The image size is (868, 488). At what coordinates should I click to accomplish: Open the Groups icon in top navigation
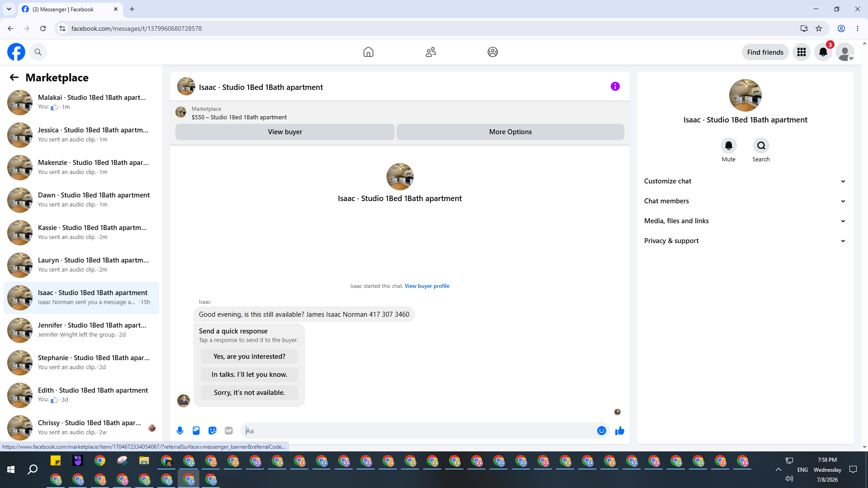coord(493,52)
